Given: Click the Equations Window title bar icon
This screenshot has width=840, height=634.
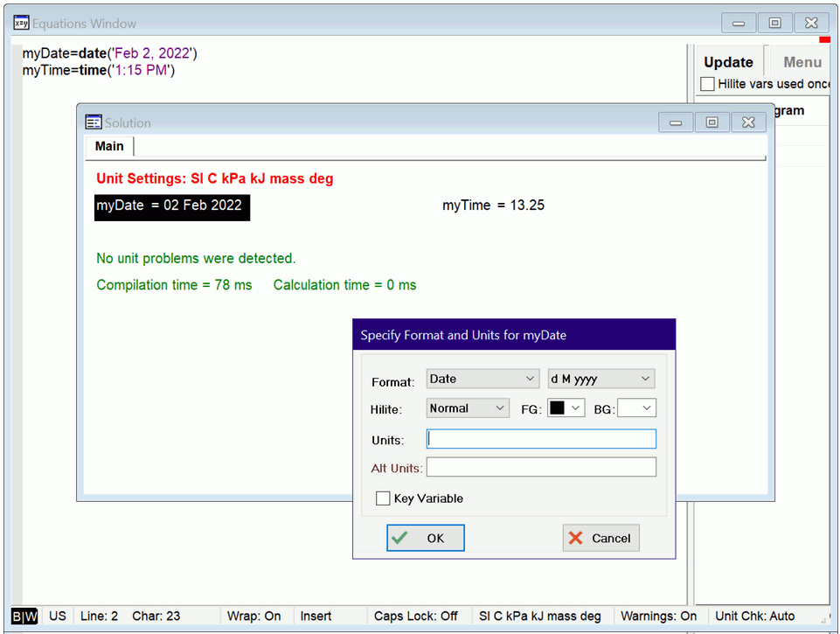Looking at the screenshot, I should coord(22,24).
